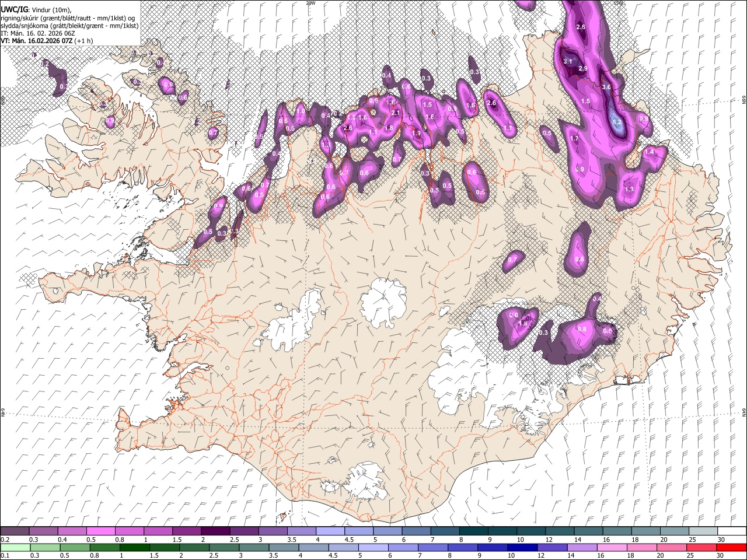
Task: Click the 0.1 number under the rain legend
Action: point(5,556)
